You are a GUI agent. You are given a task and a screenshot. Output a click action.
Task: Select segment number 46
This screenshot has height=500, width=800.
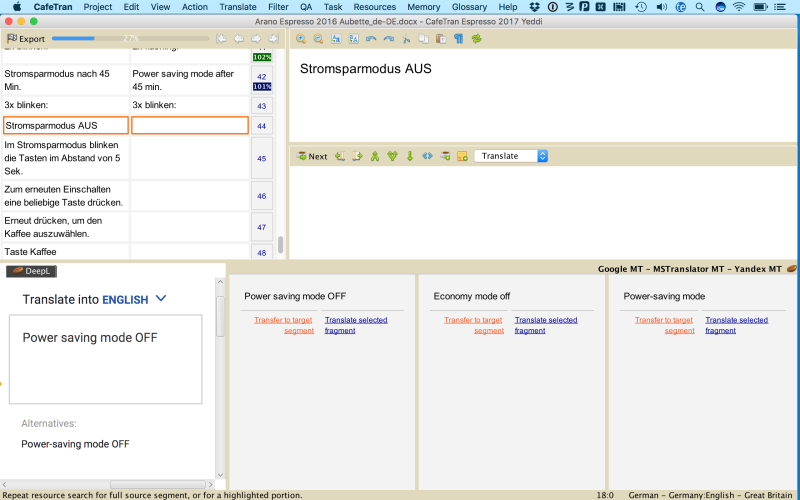262,196
